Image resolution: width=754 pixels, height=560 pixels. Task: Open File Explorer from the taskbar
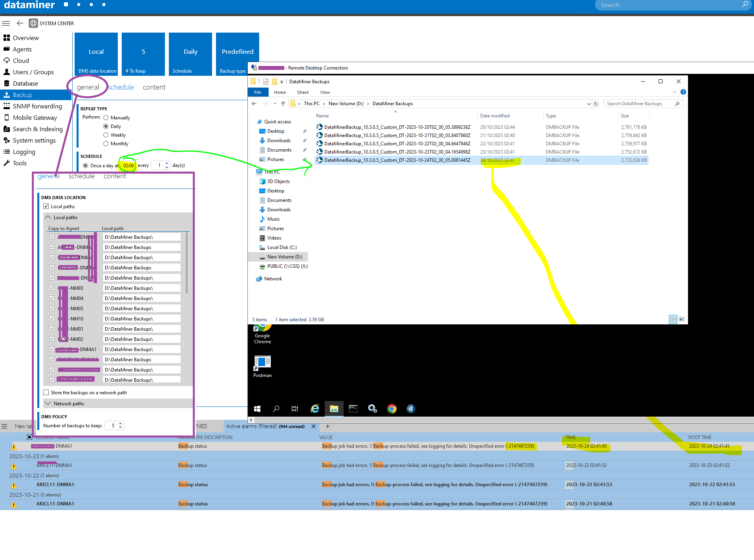[x=334, y=409]
